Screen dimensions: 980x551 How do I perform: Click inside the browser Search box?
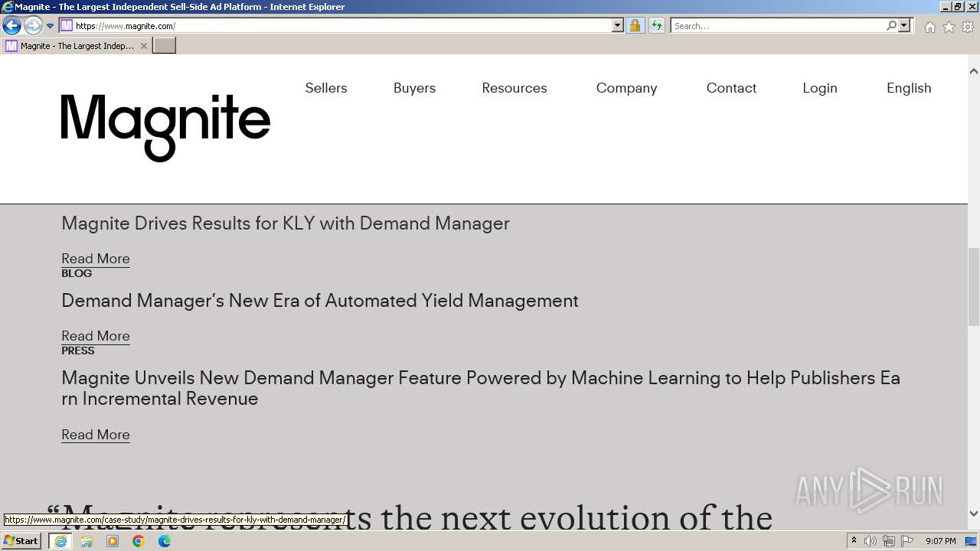(x=778, y=26)
